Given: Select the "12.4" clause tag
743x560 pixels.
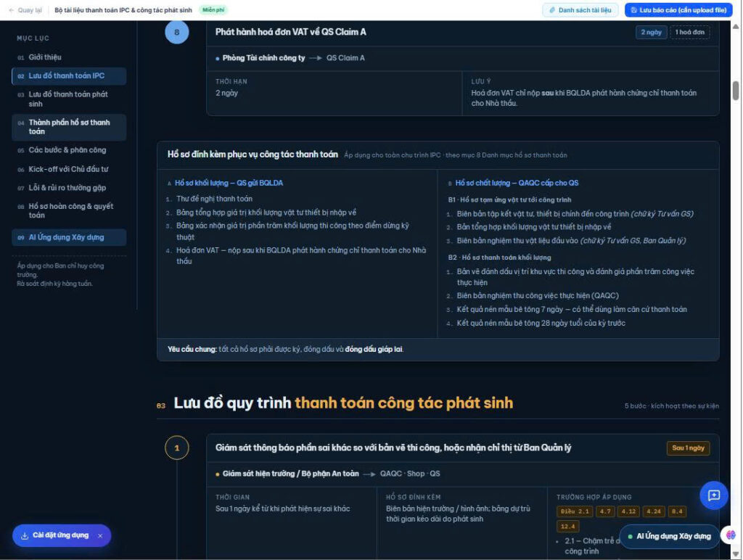Looking at the screenshot, I should (x=567, y=527).
